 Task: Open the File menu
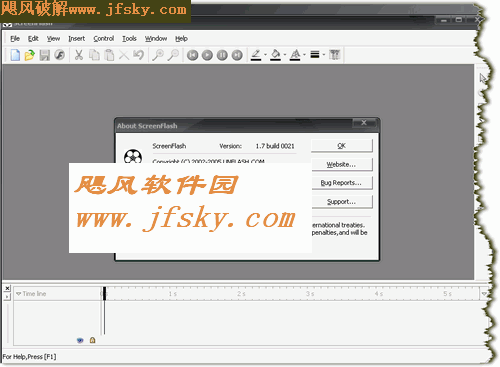point(15,39)
